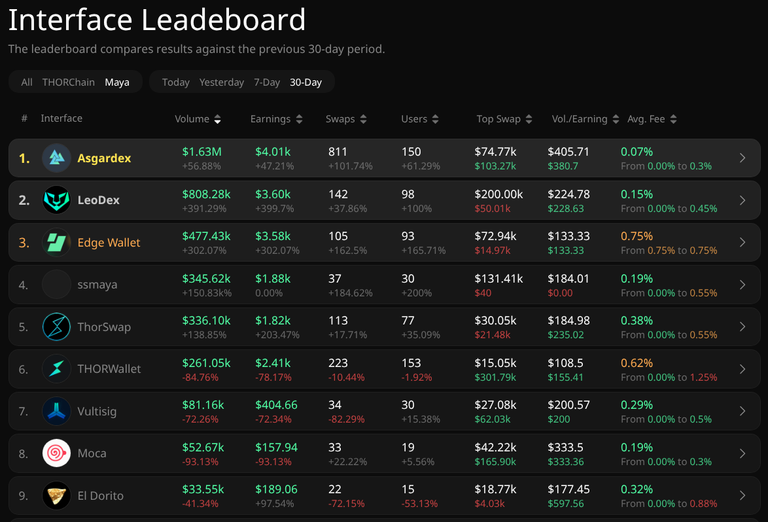The height and width of the screenshot is (522, 768).
Task: Select the All networks filter
Action: point(26,82)
